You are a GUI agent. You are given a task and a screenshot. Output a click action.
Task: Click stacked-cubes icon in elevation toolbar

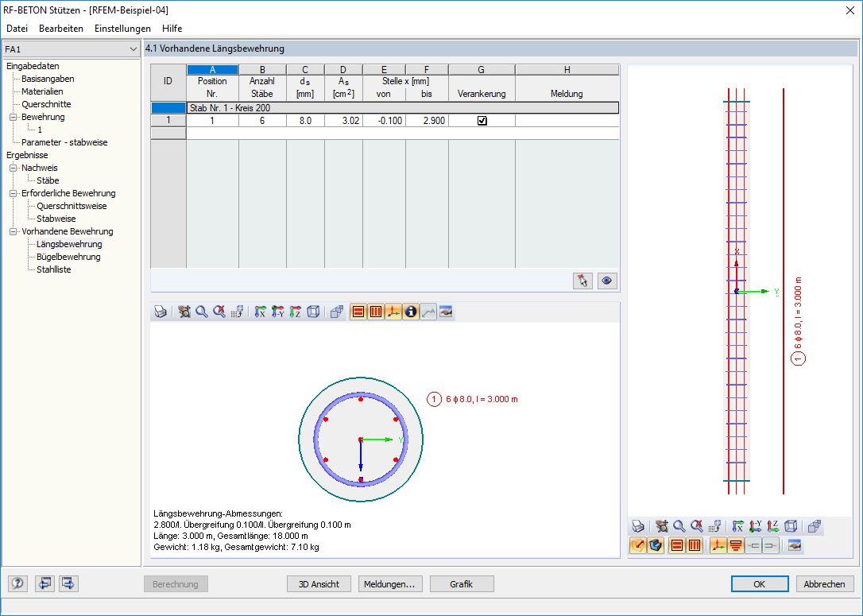point(815,526)
